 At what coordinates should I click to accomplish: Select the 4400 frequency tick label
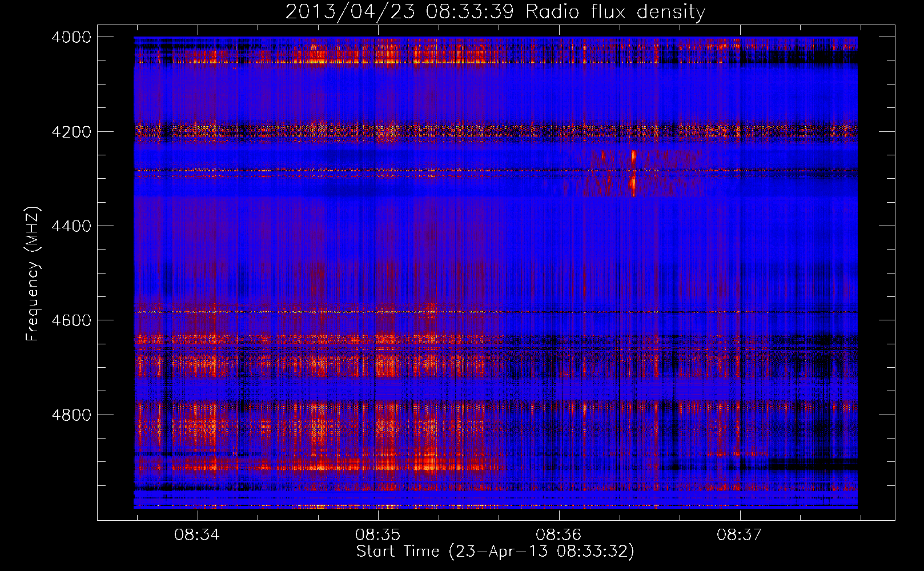tap(71, 226)
